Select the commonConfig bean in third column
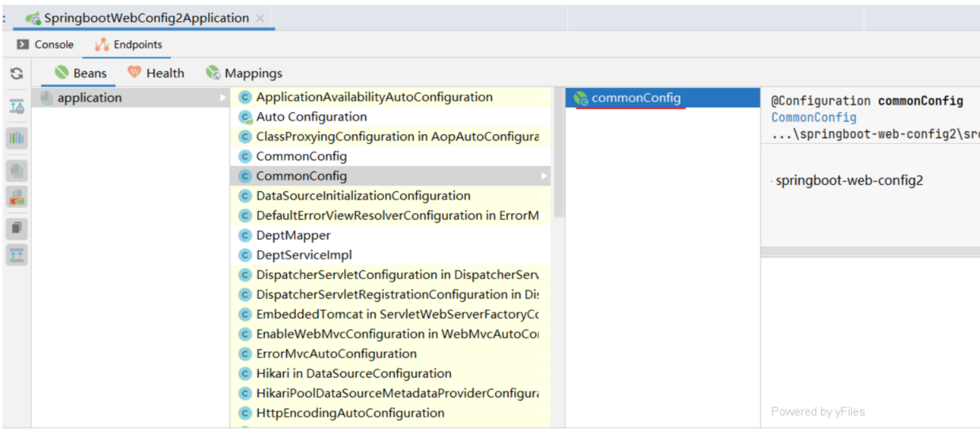The width and height of the screenshot is (980, 430). click(636, 98)
